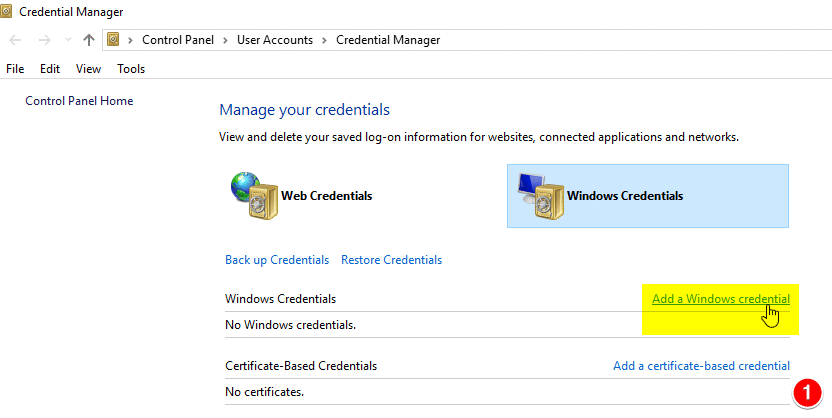Click Add a certificate-based credential link
This screenshot has width=832, height=418.
pos(701,365)
